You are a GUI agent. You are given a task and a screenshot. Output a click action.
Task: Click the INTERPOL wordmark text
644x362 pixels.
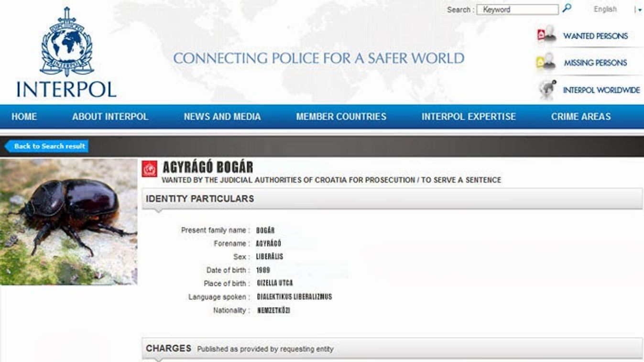(x=66, y=89)
